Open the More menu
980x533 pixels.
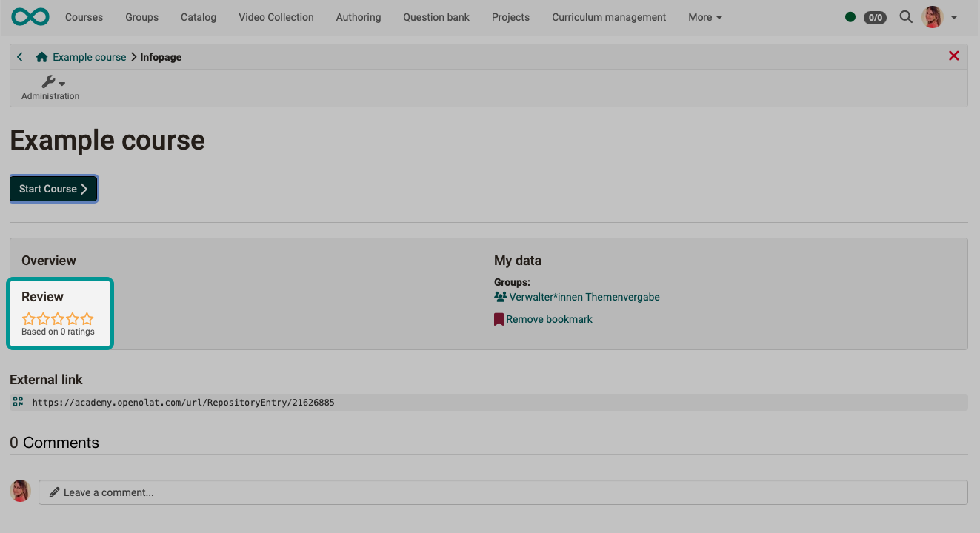[x=704, y=17]
